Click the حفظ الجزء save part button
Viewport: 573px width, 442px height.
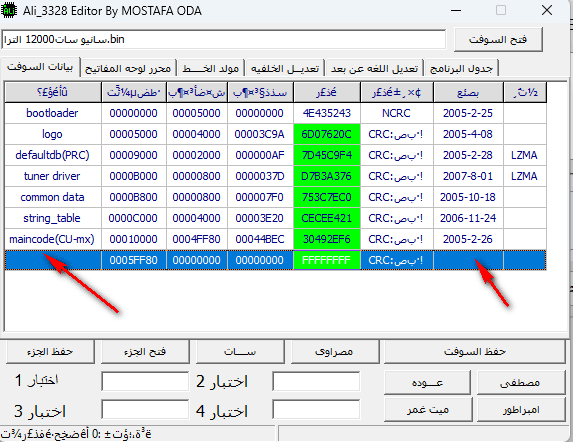50,351
